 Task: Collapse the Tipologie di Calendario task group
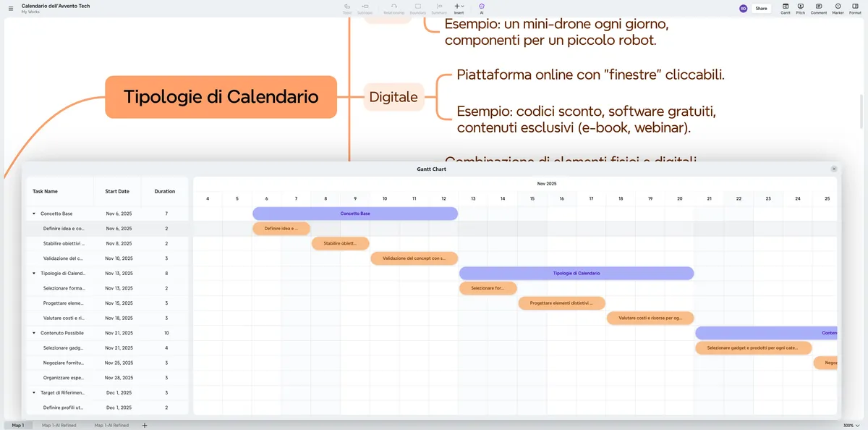(x=34, y=274)
